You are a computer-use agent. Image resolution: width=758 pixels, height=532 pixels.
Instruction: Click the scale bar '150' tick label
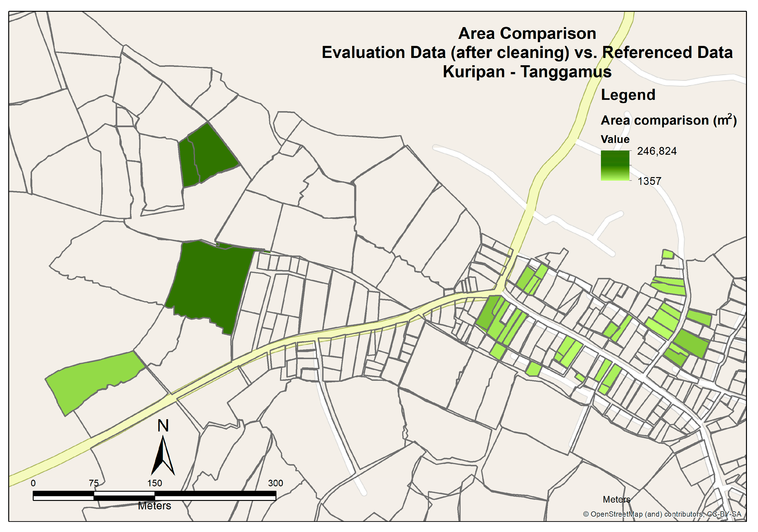coord(154,483)
